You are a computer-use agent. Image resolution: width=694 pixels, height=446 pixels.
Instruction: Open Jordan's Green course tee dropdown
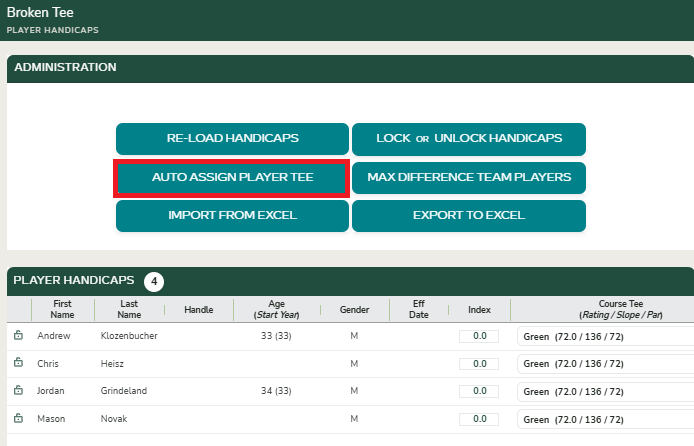point(605,392)
